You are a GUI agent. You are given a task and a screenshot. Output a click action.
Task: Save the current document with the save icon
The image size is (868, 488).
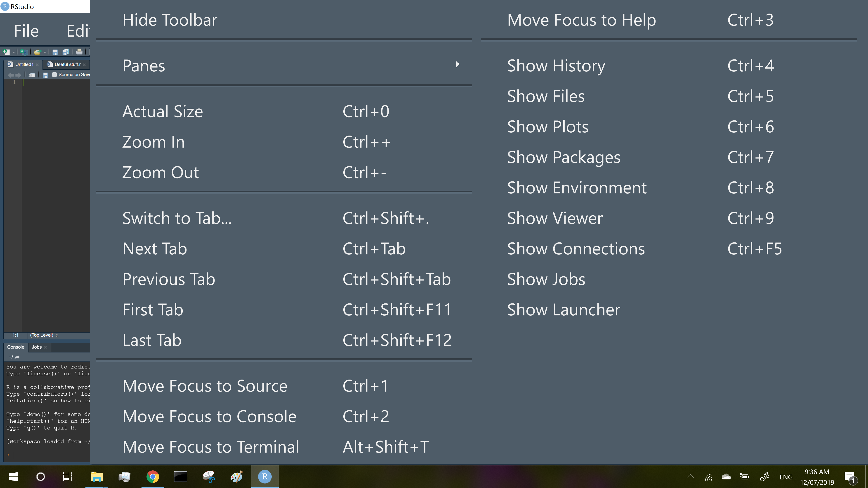click(55, 52)
